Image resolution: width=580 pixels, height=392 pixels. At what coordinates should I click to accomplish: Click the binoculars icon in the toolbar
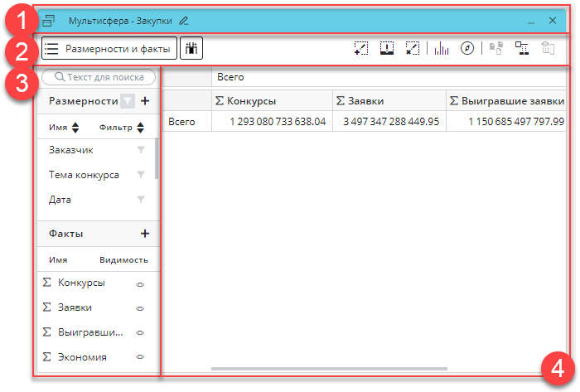[191, 50]
